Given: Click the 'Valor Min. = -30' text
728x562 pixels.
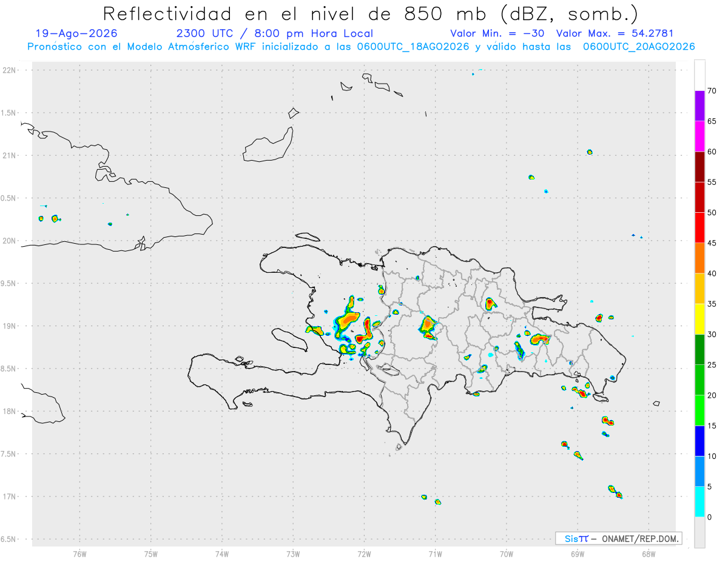Looking at the screenshot, I should (x=498, y=33).
